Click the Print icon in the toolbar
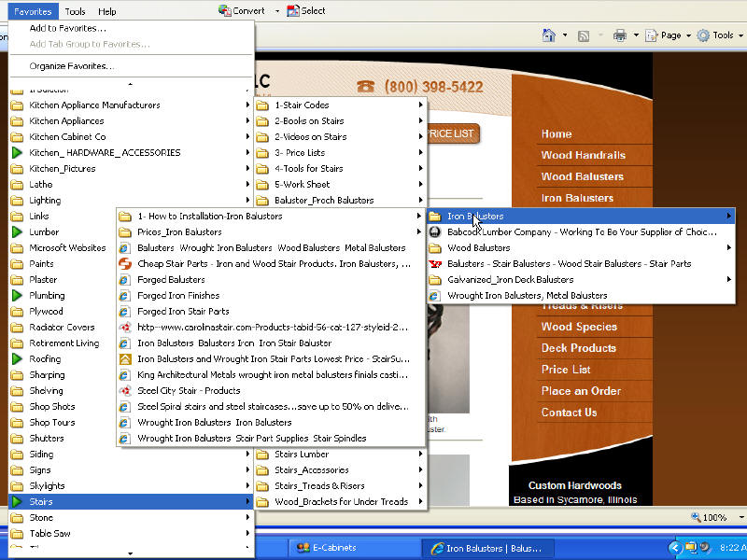Viewport: 747px width, 560px height. pyautogui.click(x=619, y=35)
